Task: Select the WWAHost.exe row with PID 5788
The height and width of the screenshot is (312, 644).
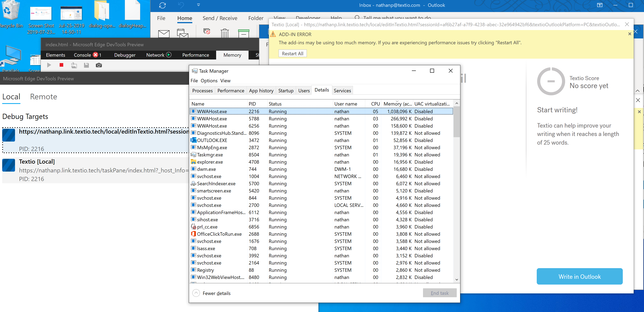Action: pyautogui.click(x=322, y=119)
